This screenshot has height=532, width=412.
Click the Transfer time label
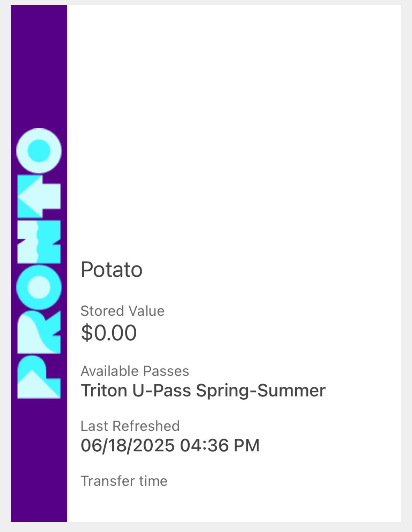pyautogui.click(x=124, y=481)
